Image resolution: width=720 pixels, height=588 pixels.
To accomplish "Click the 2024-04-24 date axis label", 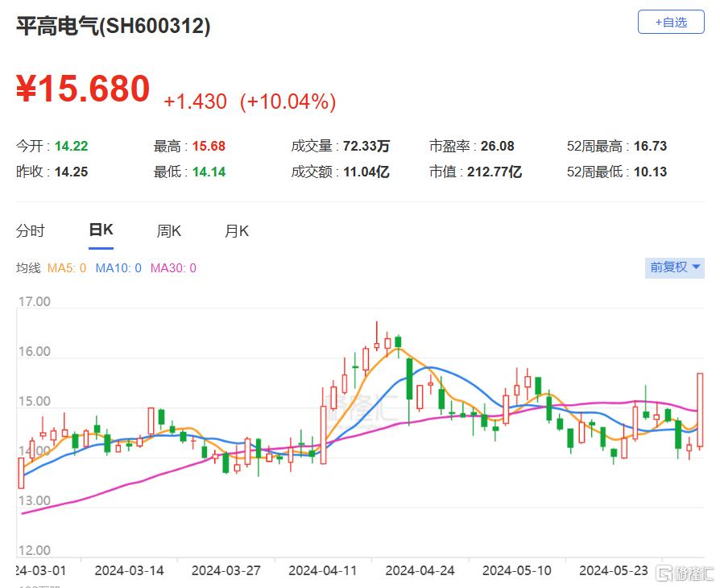I will pyautogui.click(x=420, y=571).
